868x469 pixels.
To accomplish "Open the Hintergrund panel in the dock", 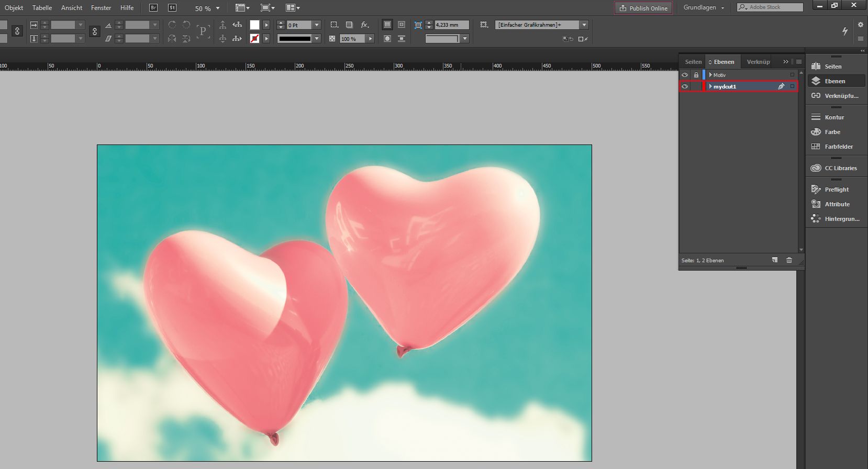I will [x=836, y=219].
